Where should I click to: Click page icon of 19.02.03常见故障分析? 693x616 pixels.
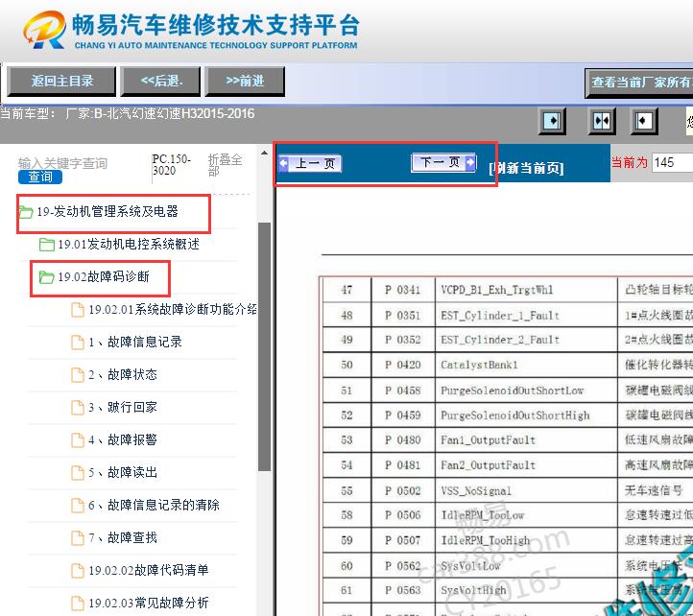coord(78,603)
